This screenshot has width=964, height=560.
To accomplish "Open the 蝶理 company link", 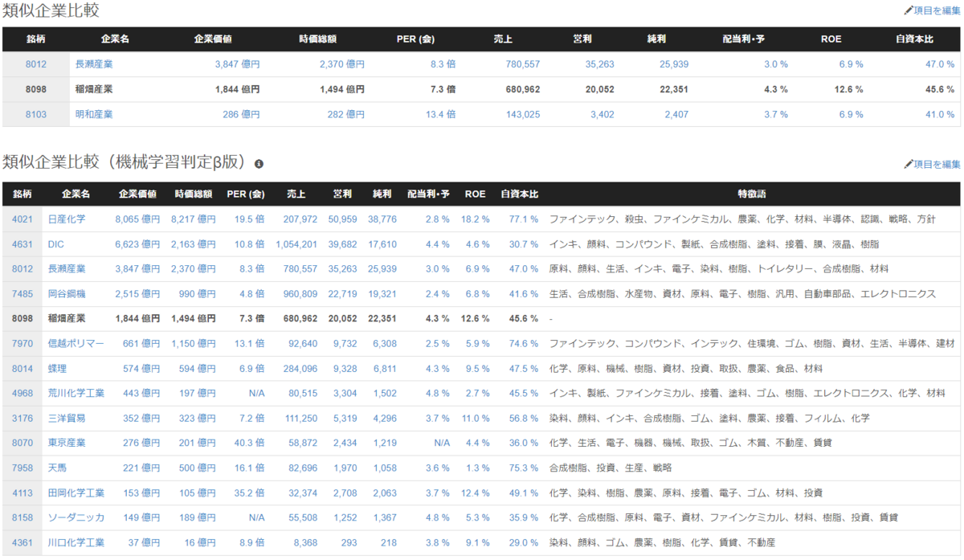I will pyautogui.click(x=58, y=368).
